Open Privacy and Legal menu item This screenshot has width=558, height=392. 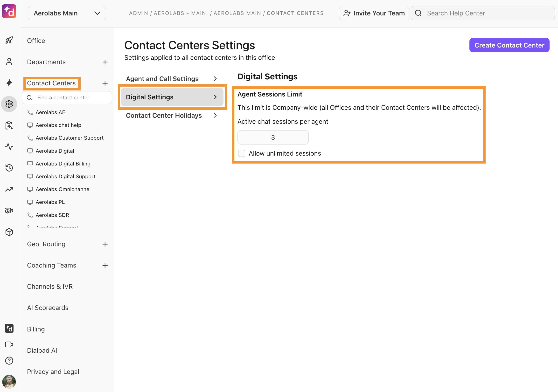click(x=53, y=371)
